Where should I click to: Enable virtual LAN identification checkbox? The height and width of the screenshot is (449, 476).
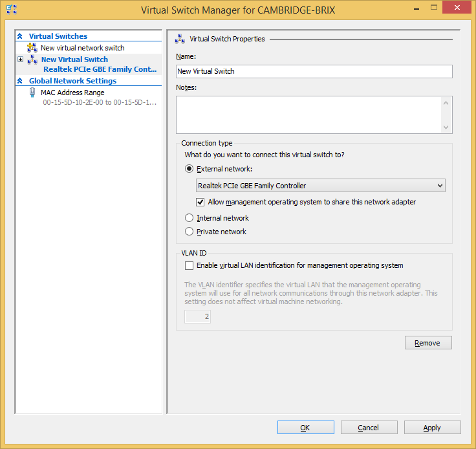(189, 265)
